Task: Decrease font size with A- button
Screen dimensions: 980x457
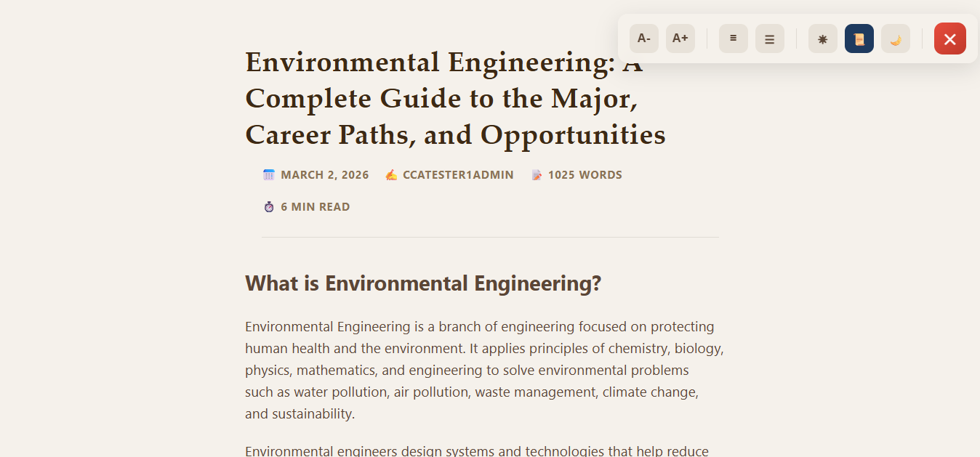Action: pos(643,39)
